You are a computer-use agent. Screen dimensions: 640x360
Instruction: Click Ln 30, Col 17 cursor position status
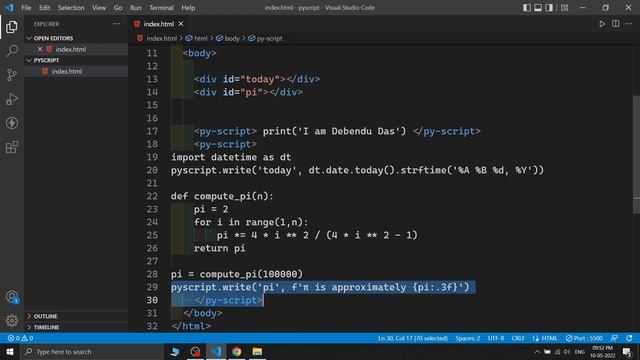[413, 338]
